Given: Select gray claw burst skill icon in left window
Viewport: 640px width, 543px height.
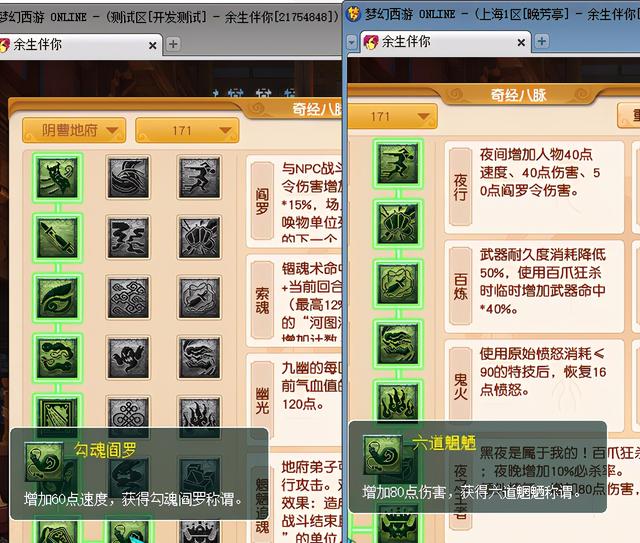Looking at the screenshot, I should tap(199, 238).
